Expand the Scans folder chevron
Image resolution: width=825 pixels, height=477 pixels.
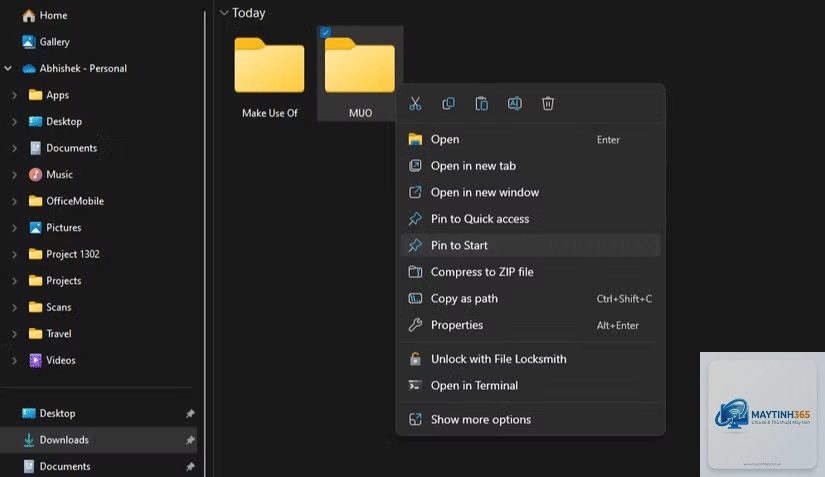[x=15, y=307]
